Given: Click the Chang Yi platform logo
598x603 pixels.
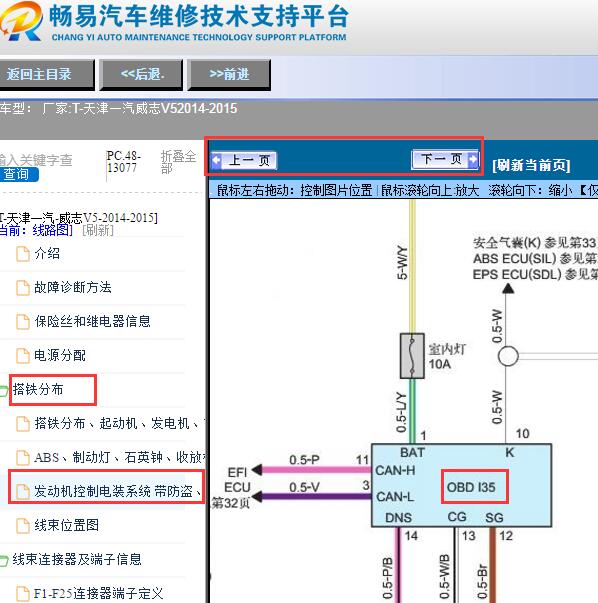Looking at the screenshot, I should pyautogui.click(x=22, y=21).
